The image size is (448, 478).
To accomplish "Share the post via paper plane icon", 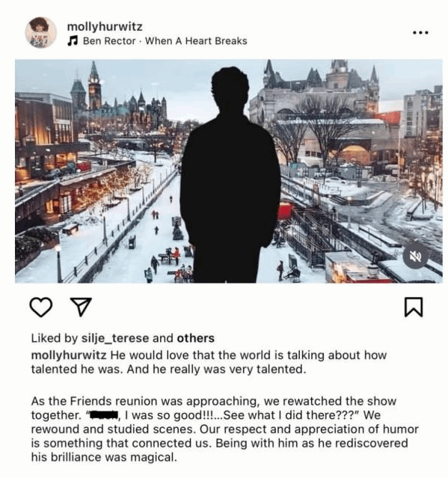I will [x=81, y=307].
